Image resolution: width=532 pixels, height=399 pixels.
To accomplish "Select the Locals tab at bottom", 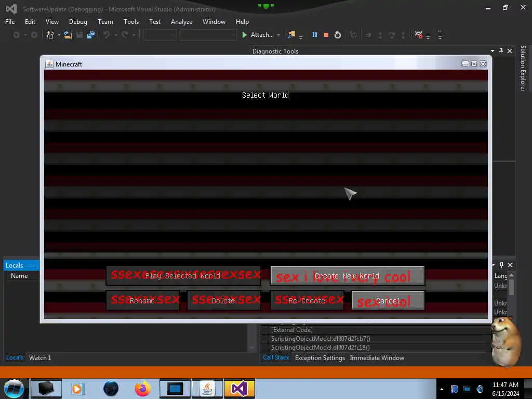I will (x=15, y=357).
